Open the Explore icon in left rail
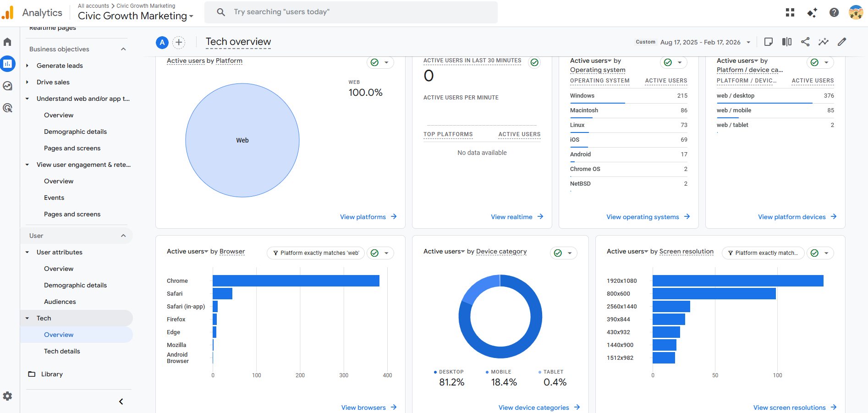 tap(7, 86)
